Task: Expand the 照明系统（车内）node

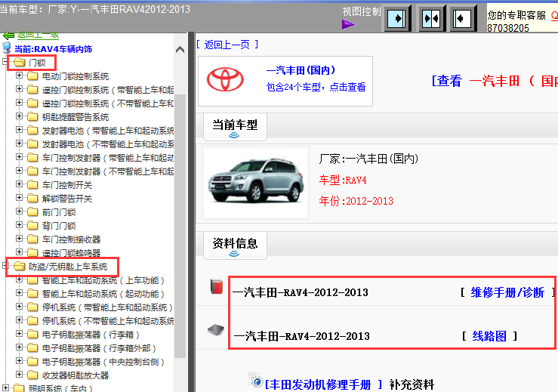Action: click(x=5, y=387)
